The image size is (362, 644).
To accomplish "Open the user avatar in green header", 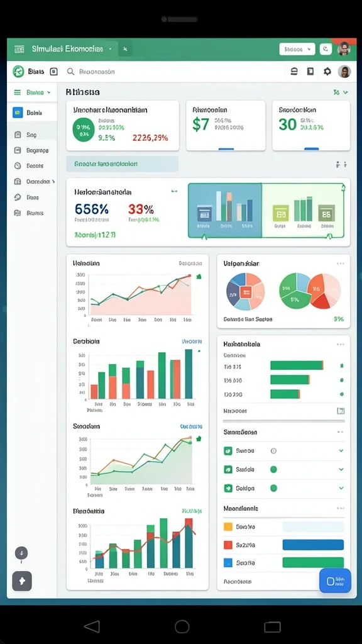I will point(344,49).
